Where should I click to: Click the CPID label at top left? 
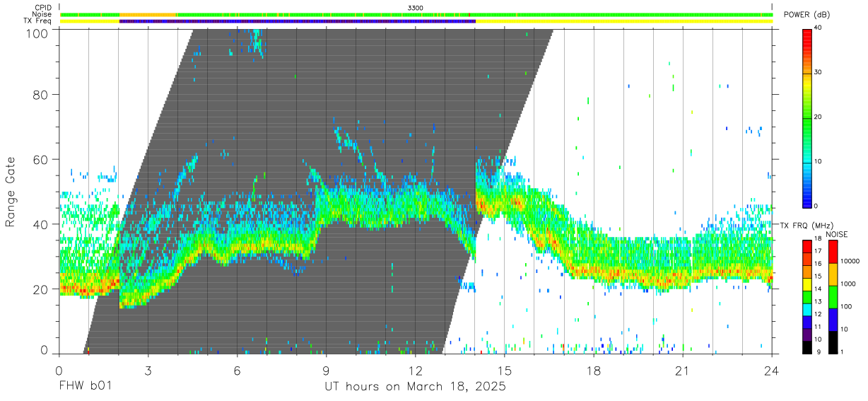(x=44, y=8)
